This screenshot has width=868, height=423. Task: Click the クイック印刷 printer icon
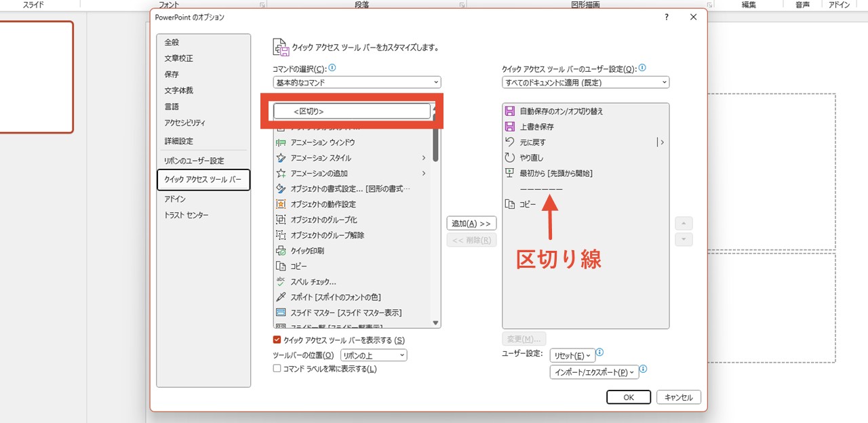[x=281, y=251]
